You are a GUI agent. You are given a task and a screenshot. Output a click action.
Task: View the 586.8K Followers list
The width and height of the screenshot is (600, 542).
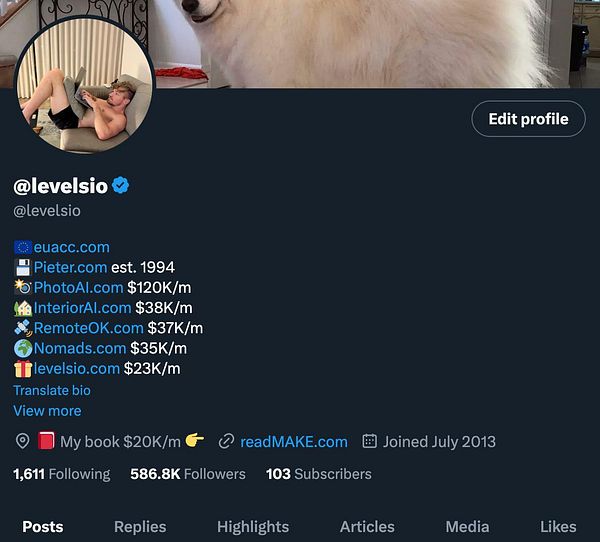click(188, 474)
